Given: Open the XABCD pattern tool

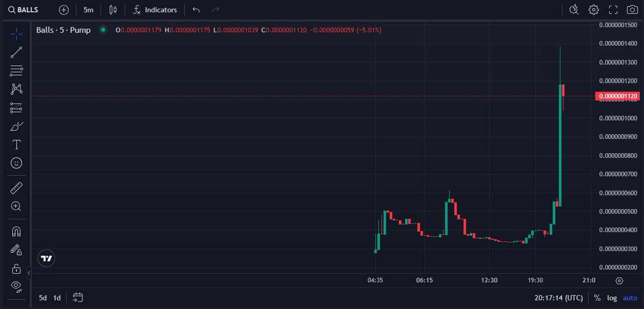Looking at the screenshot, I should (x=16, y=89).
